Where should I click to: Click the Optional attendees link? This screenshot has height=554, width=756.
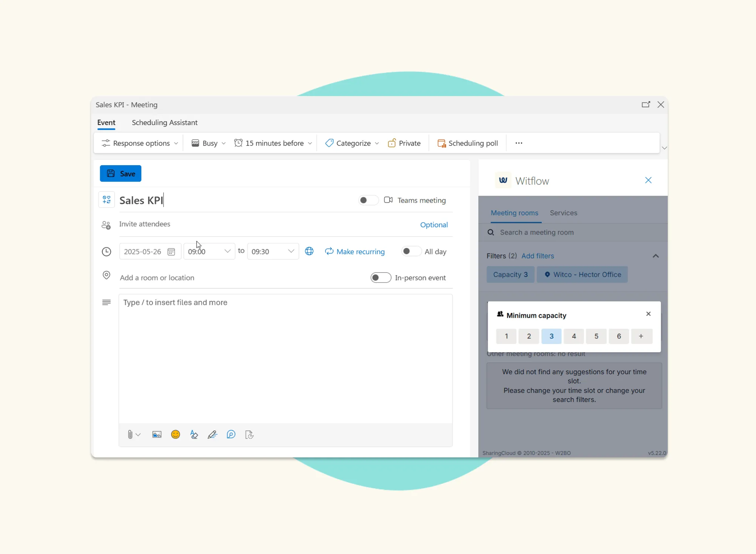tap(434, 224)
